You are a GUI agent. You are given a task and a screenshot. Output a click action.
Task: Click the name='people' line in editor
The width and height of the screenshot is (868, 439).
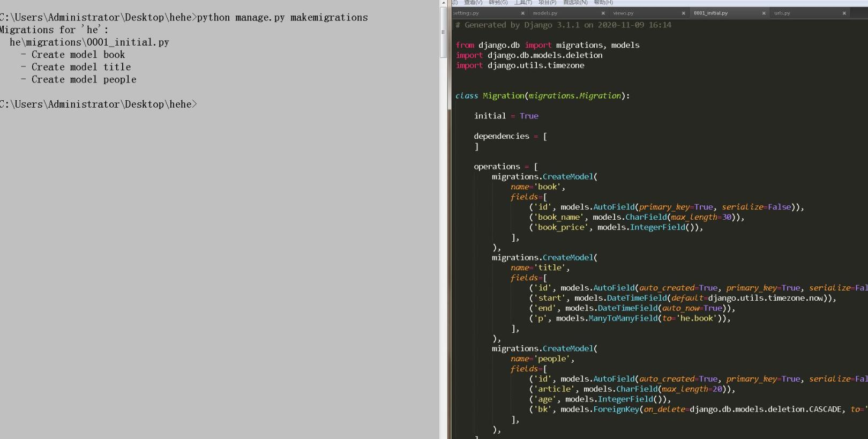(x=542, y=359)
